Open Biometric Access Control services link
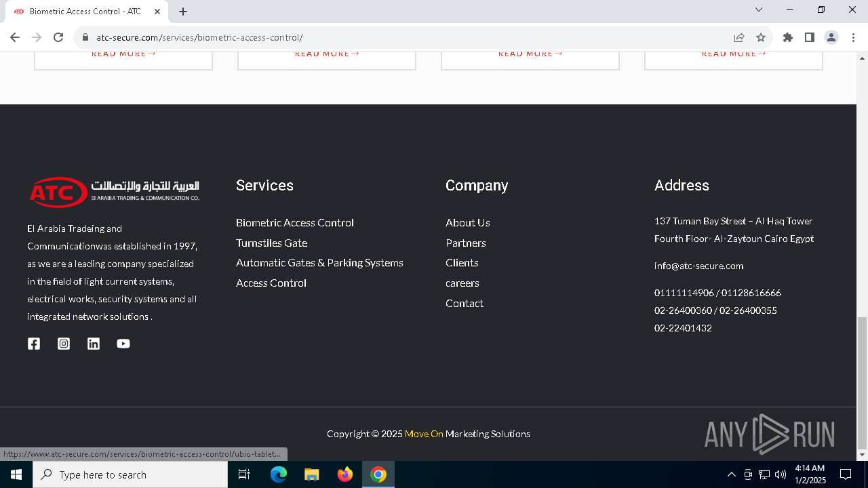This screenshot has height=488, width=868. (x=295, y=222)
